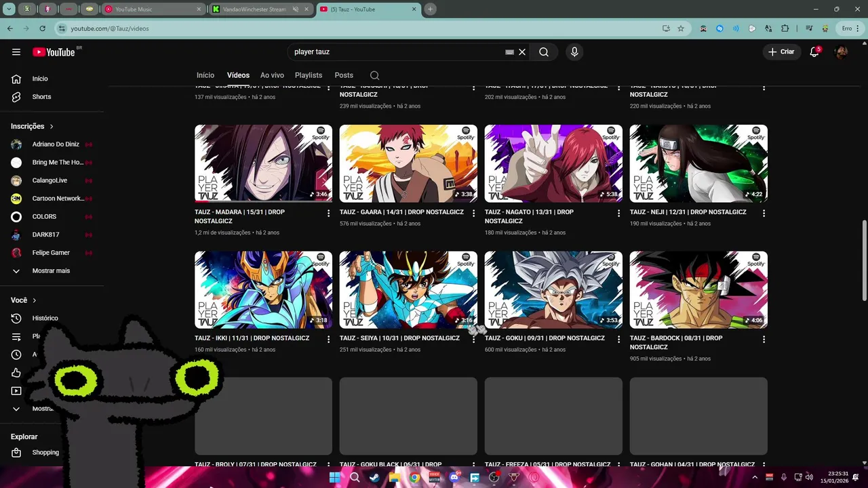Open the Neji video thumbnail
The height and width of the screenshot is (488, 868).
point(698,163)
